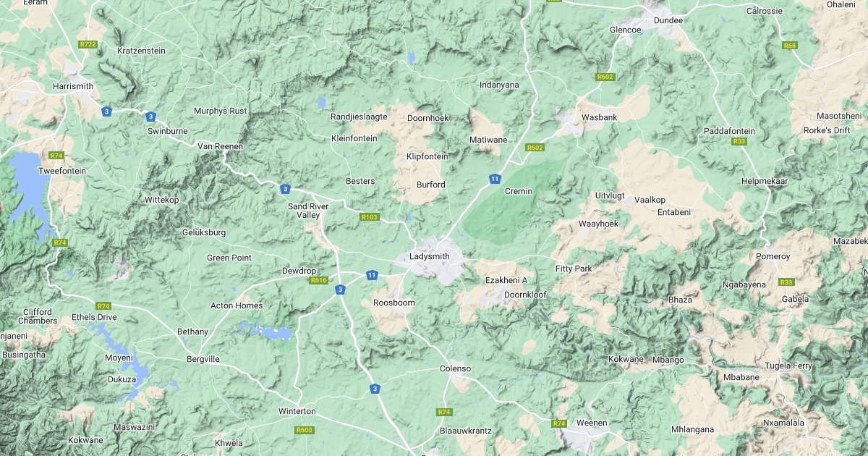This screenshot has height=456, width=868.
Task: Click the large blue reservoir left of Tweefontein
Action: pyautogui.click(x=29, y=192)
